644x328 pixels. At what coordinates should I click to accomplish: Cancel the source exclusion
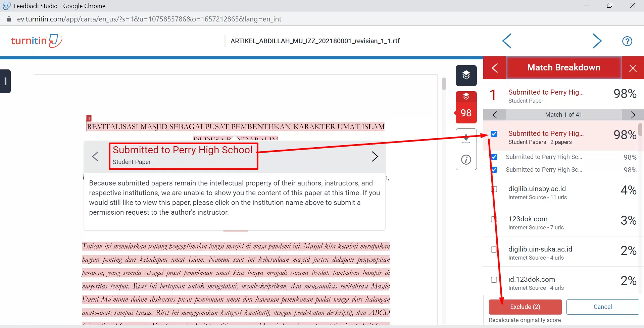[602, 307]
